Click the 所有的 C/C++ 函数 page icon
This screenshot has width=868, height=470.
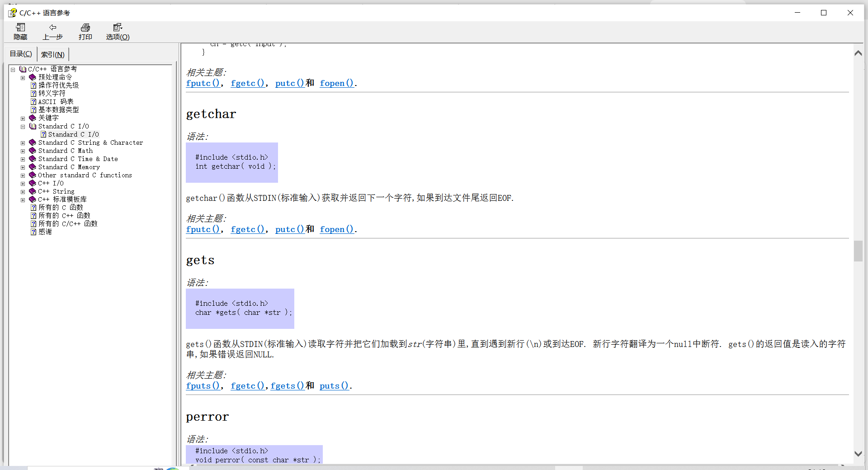[33, 224]
